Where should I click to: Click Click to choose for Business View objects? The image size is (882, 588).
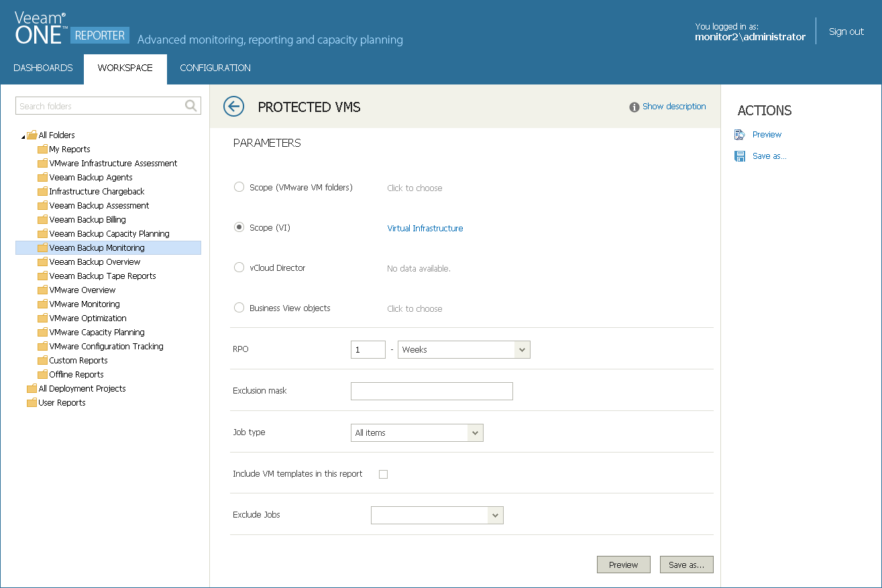[x=415, y=308]
